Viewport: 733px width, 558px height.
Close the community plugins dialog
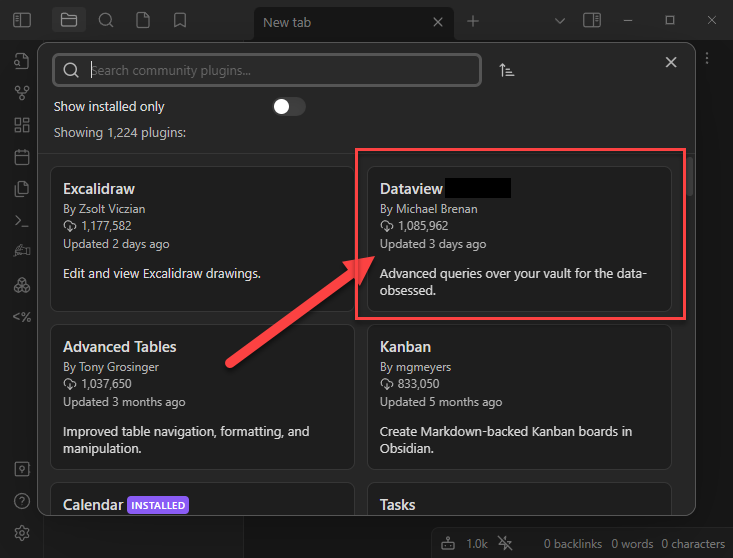point(671,62)
